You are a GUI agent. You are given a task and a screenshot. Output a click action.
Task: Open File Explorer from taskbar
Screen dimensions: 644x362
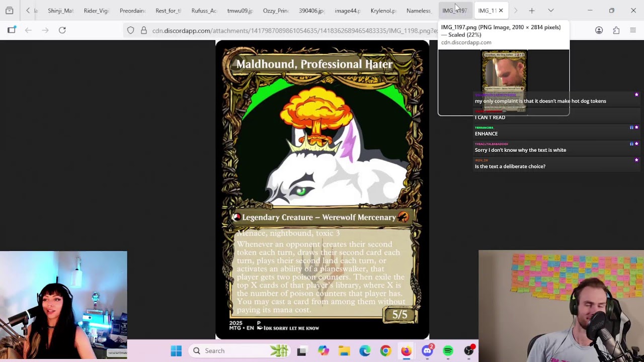(x=344, y=351)
